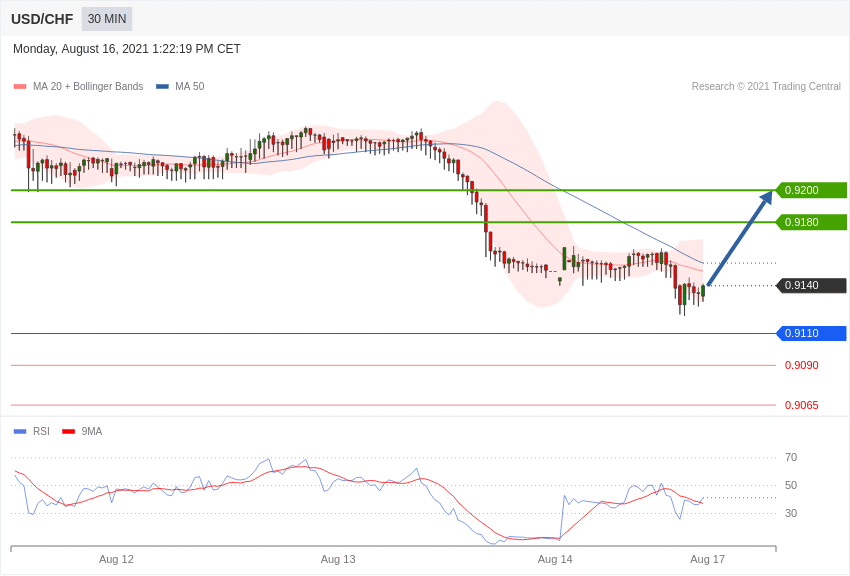Click the RSI 70 axis value
This screenshot has width=850, height=576.
(x=791, y=457)
